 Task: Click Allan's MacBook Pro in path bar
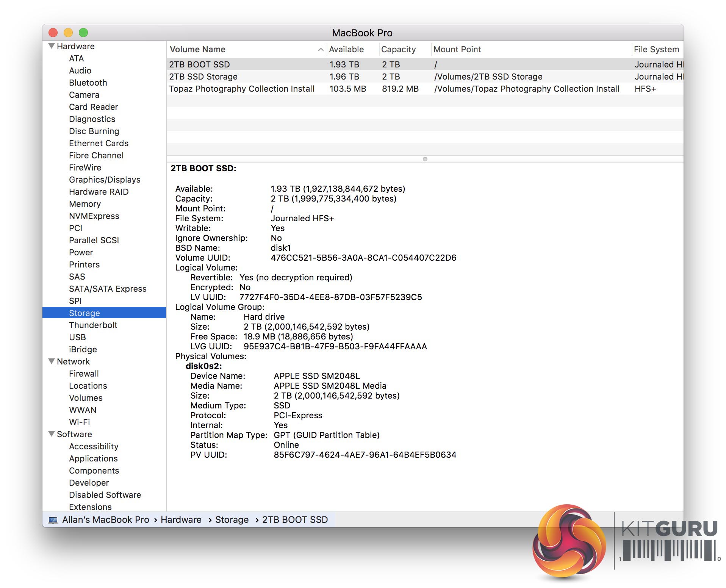[x=106, y=520]
